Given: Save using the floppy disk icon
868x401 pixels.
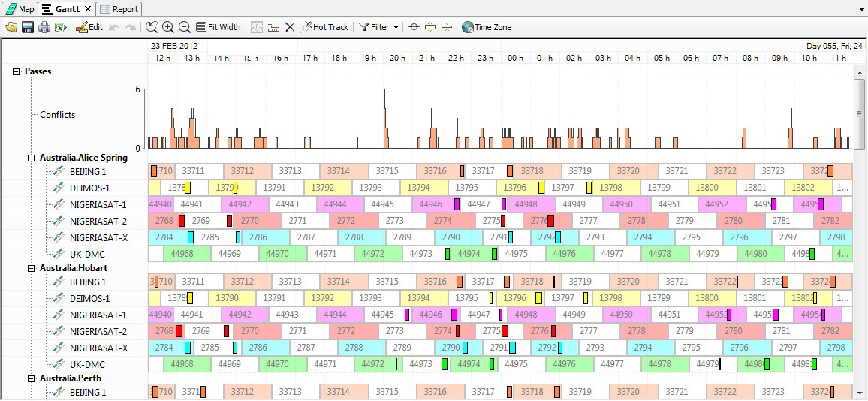Looking at the screenshot, I should tap(28, 27).
